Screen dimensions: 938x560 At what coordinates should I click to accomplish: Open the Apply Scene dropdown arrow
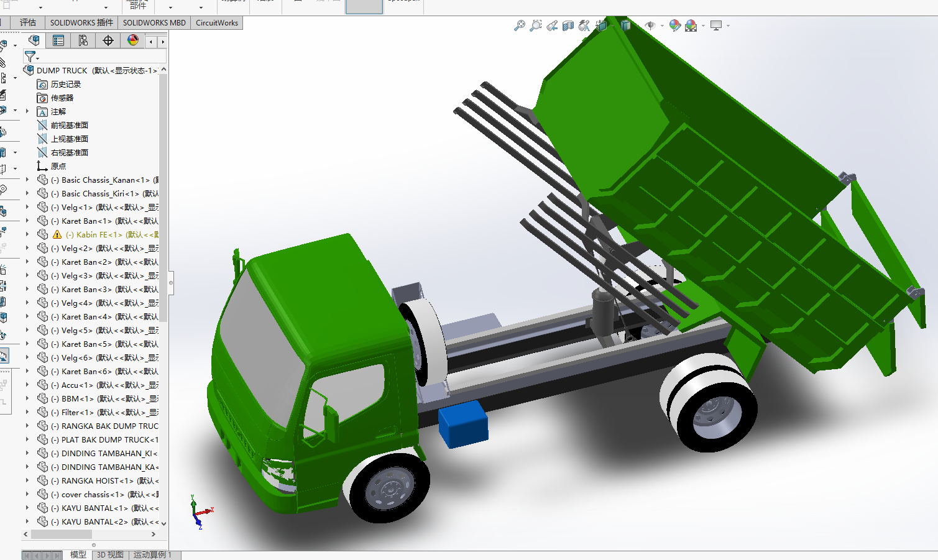(703, 26)
